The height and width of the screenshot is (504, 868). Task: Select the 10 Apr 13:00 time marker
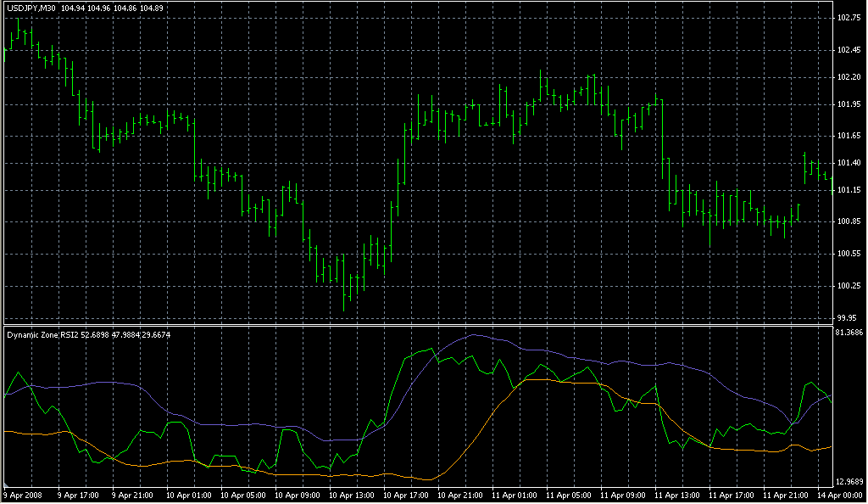[x=351, y=495]
